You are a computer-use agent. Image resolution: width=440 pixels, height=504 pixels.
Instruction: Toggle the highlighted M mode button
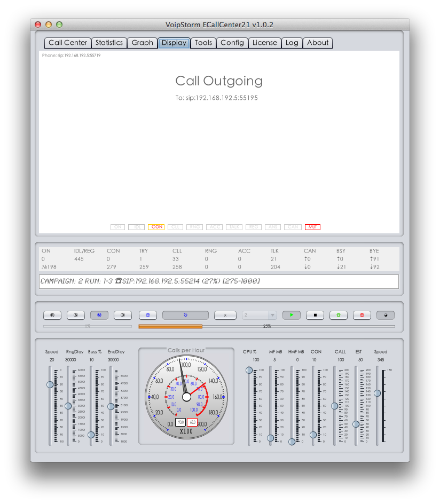pos(99,315)
